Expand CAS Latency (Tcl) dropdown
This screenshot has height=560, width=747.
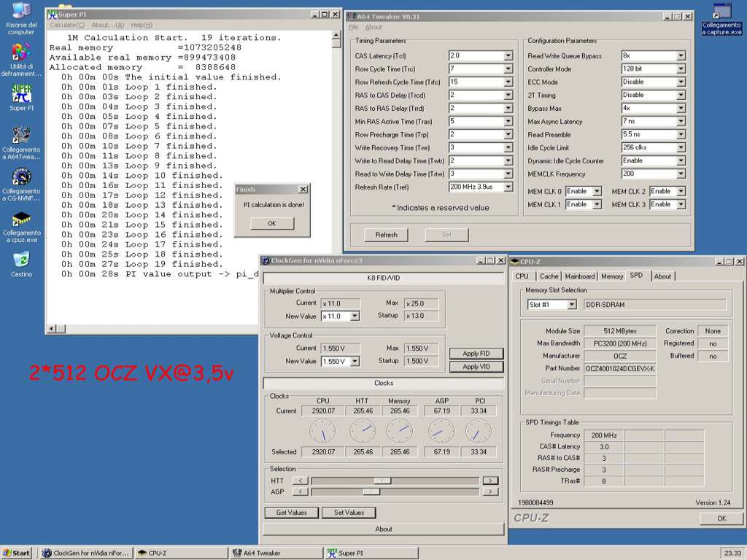click(508, 55)
